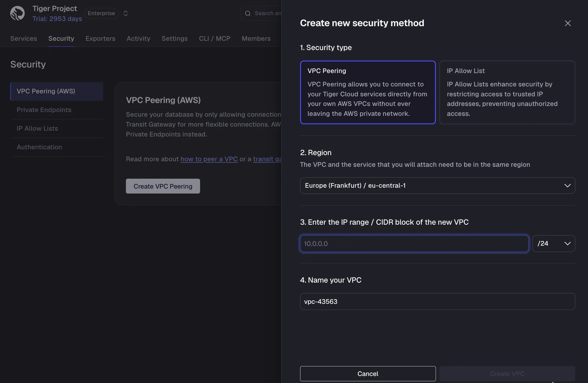Viewport: 588px width, 383px height.
Task: Open the Region dropdown showing eu-central-1
Action: pyautogui.click(x=437, y=185)
